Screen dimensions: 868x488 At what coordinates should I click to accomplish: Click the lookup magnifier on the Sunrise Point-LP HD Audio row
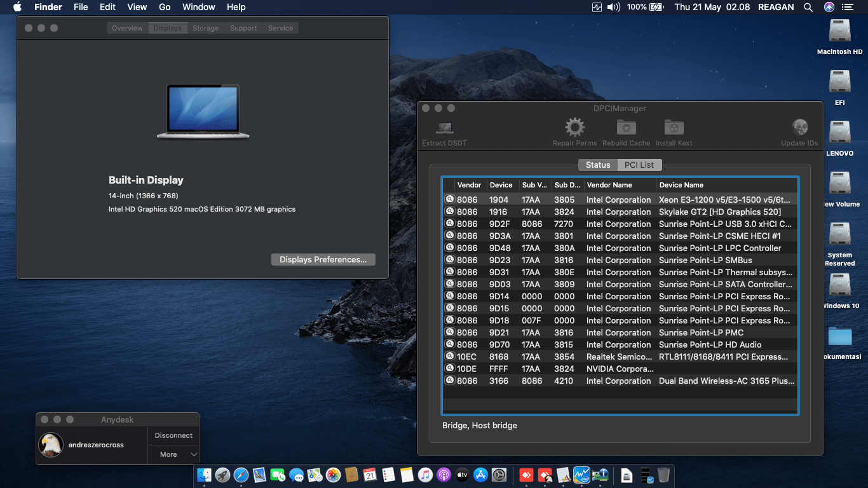coord(450,344)
